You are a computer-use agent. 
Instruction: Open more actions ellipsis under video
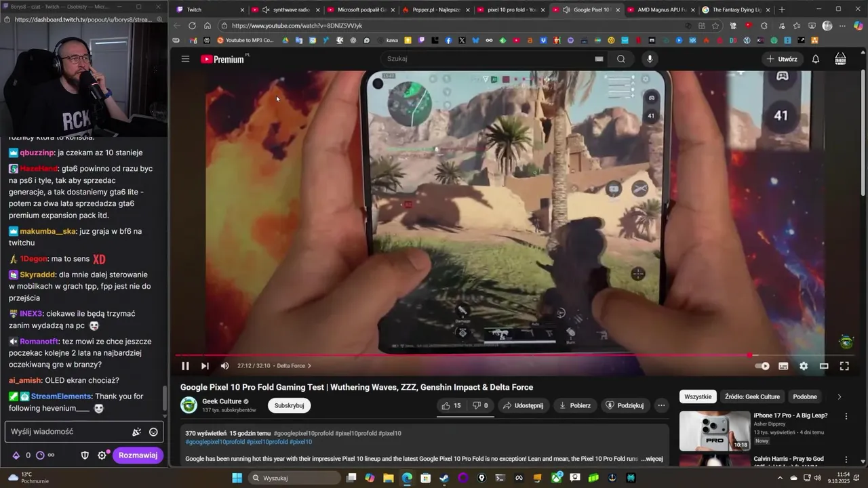tap(661, 405)
